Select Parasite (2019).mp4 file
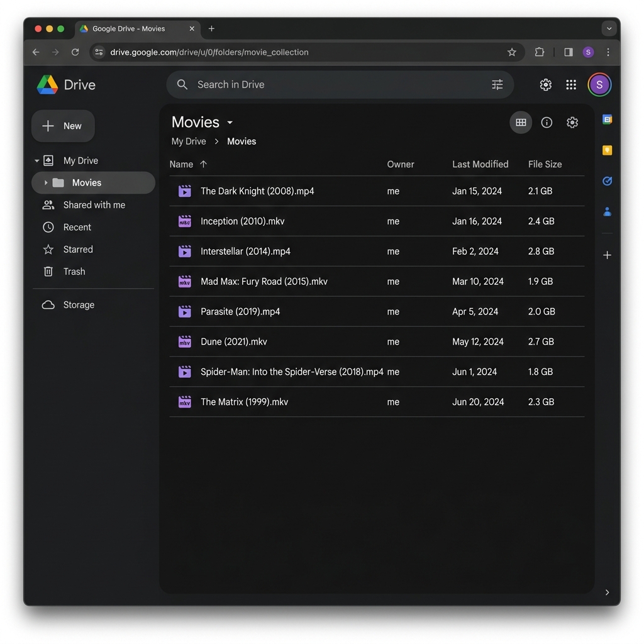This screenshot has width=644, height=644. click(x=377, y=311)
